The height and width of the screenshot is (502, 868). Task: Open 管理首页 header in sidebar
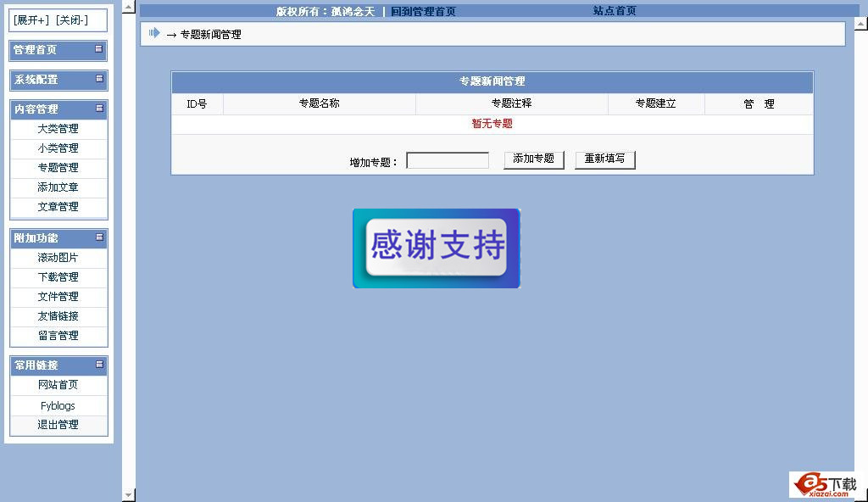point(36,50)
